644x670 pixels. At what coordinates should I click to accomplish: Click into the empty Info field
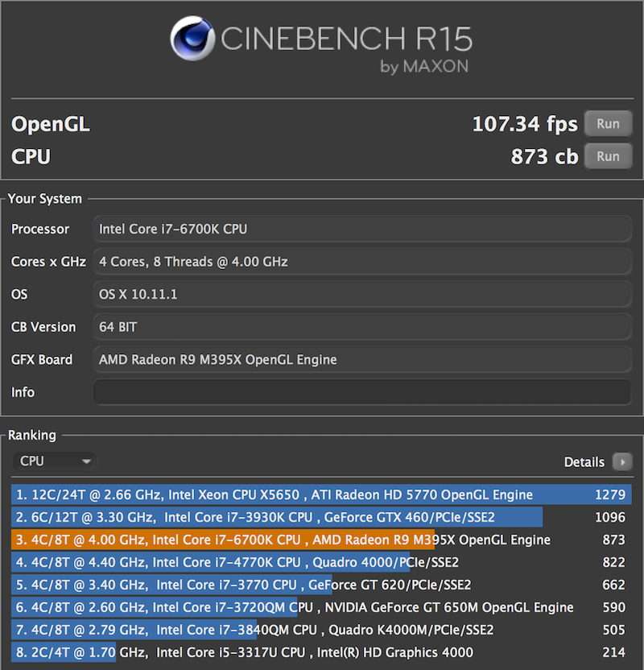coord(362,392)
